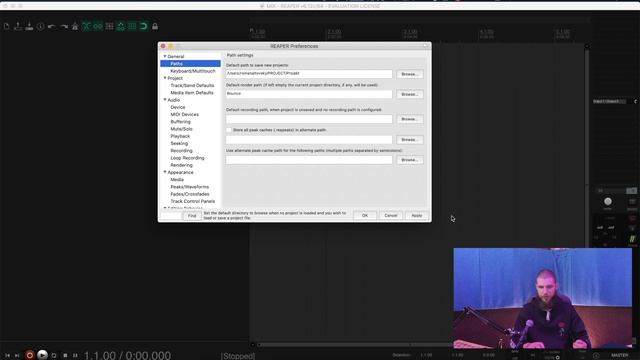640x360 pixels.
Task: Toggle envelope move toolbar icon
Action: click(x=121, y=27)
